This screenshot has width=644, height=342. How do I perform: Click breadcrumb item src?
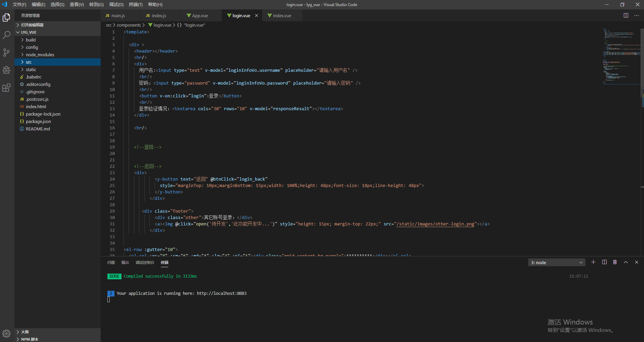[x=109, y=25]
